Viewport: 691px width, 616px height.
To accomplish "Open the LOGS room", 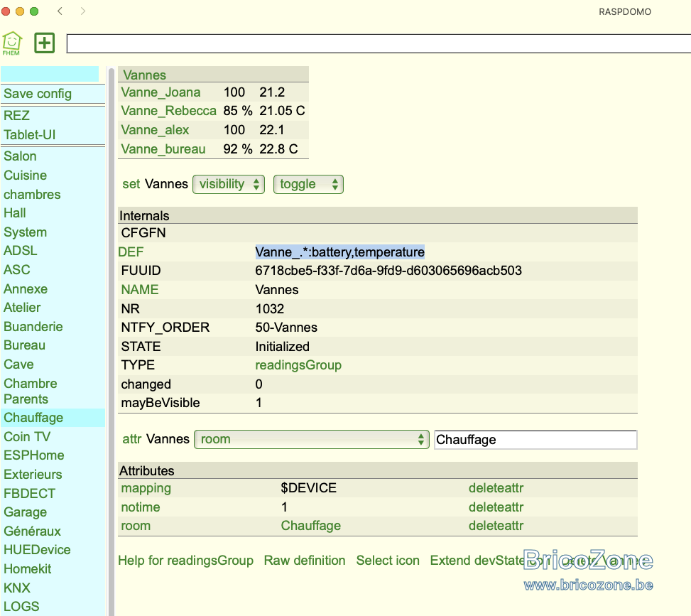I will pyautogui.click(x=21, y=607).
